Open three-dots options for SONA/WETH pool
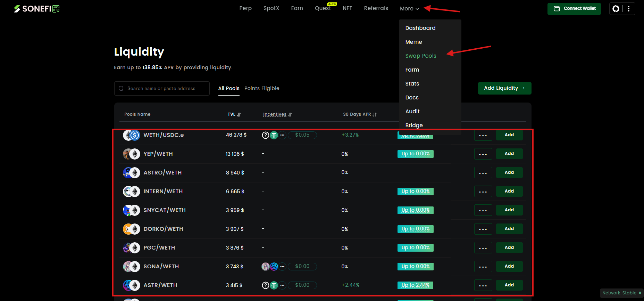Screen dimensions: 644x301 pyautogui.click(x=483, y=267)
